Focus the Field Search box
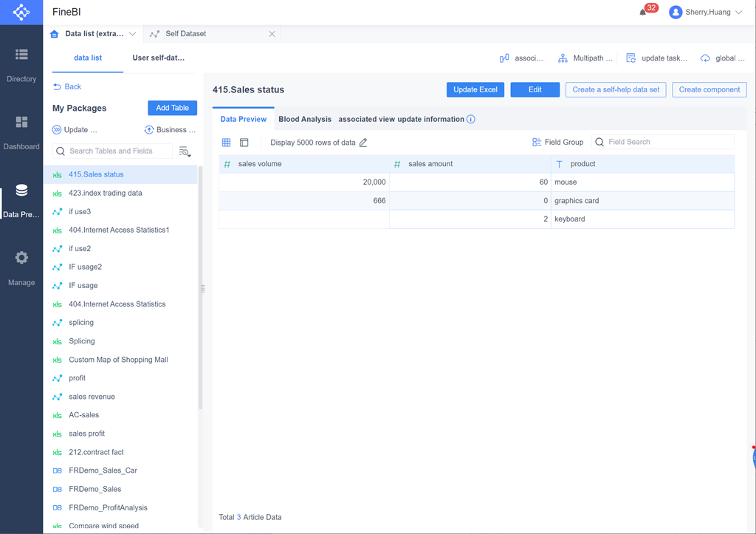 click(662, 142)
